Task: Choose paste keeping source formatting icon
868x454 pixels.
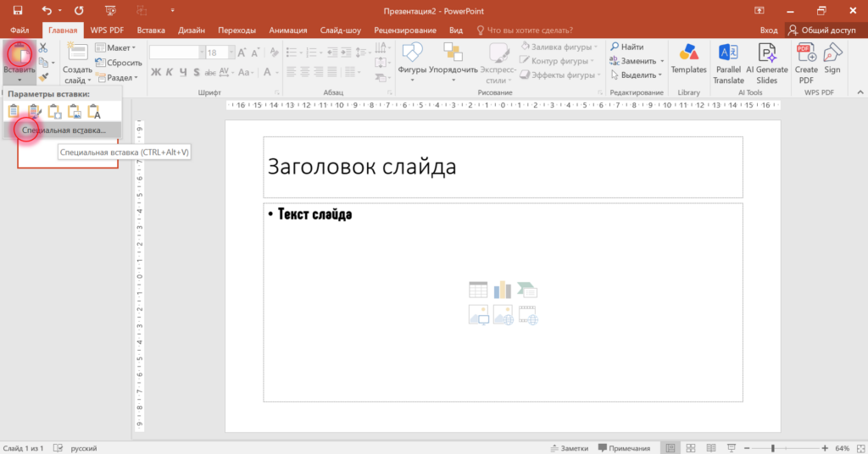Action: pos(34,112)
